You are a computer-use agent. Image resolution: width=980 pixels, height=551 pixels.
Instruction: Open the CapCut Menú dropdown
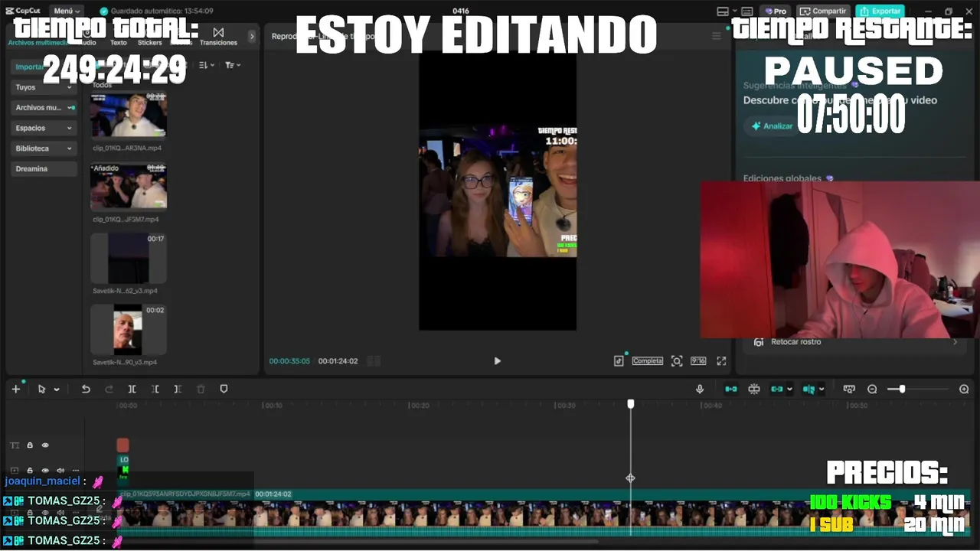pyautogui.click(x=67, y=11)
